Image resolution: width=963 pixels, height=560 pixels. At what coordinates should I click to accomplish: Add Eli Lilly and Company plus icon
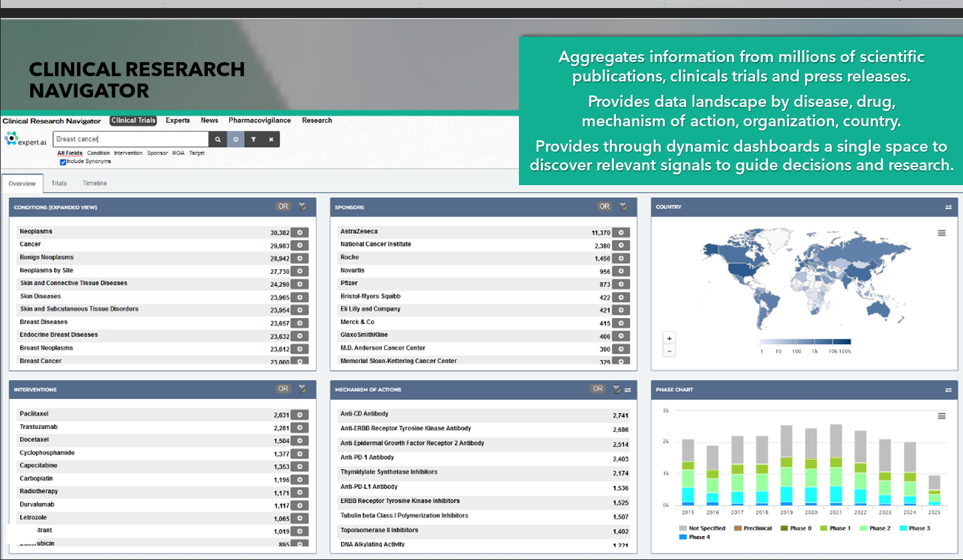pyautogui.click(x=621, y=310)
